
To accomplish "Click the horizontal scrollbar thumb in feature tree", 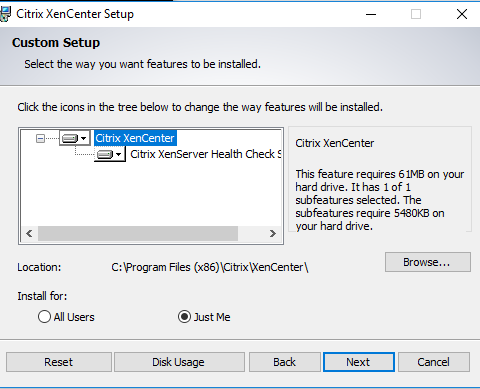I will 138,233.
